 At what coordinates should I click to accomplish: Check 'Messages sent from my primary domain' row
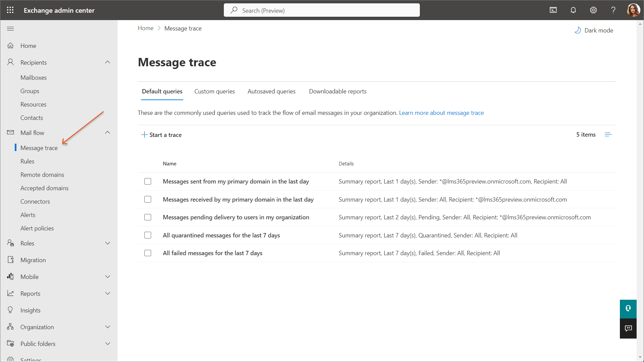pyautogui.click(x=148, y=182)
